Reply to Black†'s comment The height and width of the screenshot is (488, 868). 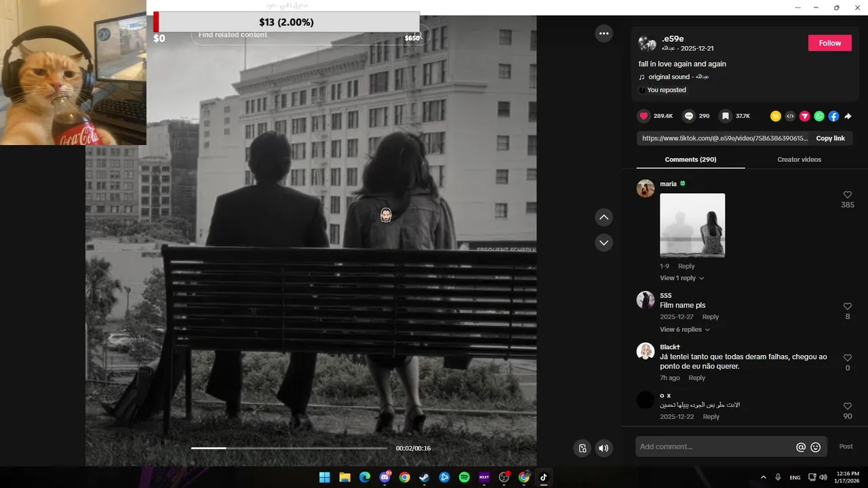pyautogui.click(x=696, y=378)
